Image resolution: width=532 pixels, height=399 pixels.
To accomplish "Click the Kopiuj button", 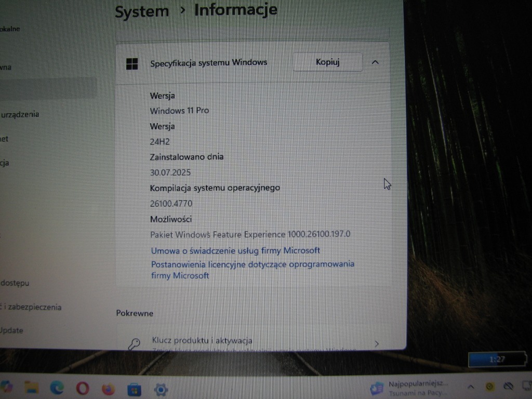I will click(x=328, y=62).
